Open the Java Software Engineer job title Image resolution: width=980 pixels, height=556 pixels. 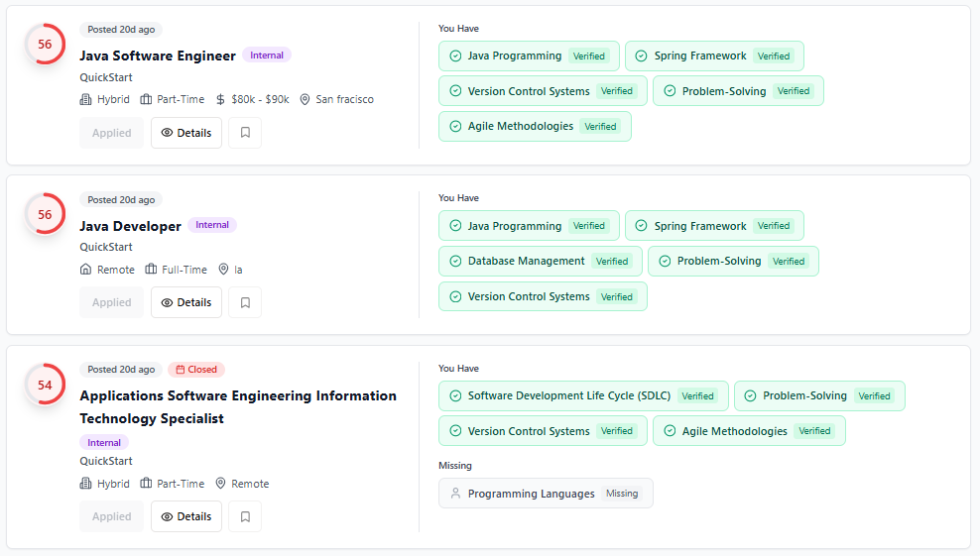click(158, 56)
